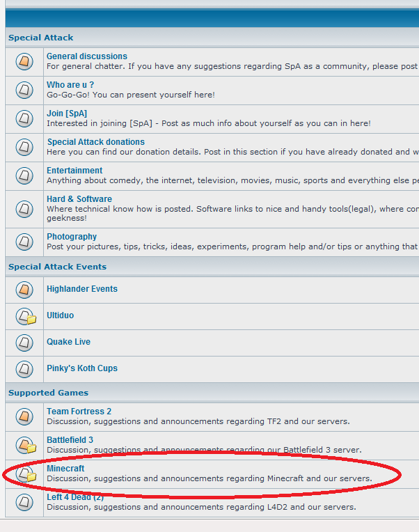Click the Battlefield 3 server description text

204,450
